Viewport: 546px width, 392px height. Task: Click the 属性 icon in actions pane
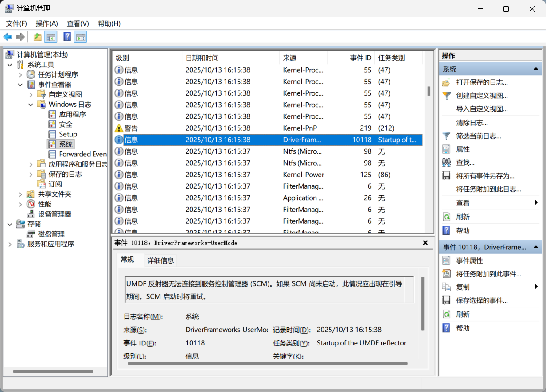tap(447, 149)
